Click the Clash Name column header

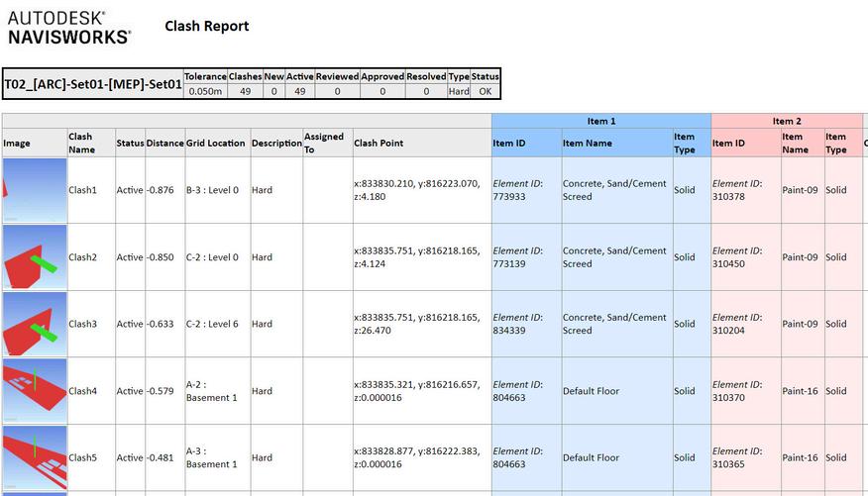[91, 144]
